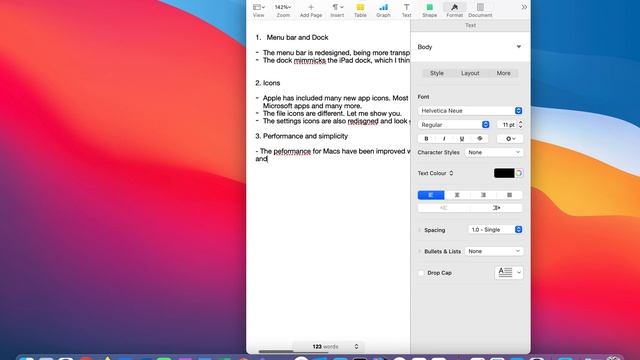The image size is (640, 360).
Task: Click the "3. Performance and simplicity" heading
Action: 302,136
